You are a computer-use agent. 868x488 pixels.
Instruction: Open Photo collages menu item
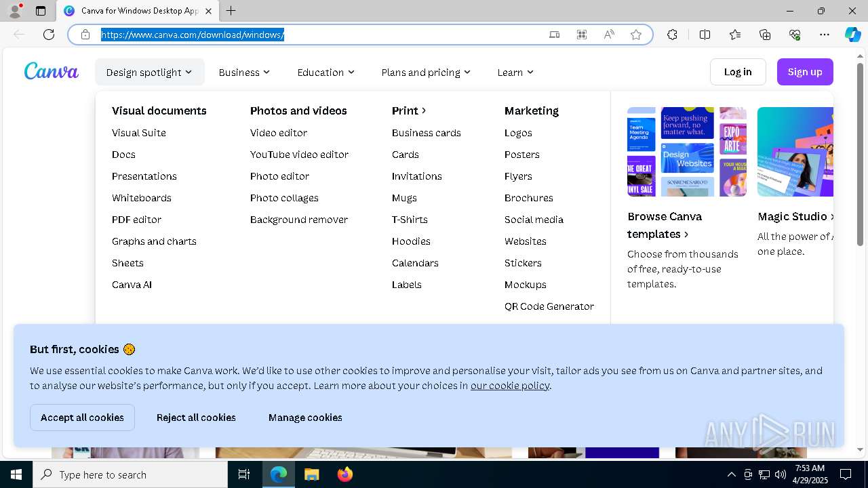[x=284, y=198]
